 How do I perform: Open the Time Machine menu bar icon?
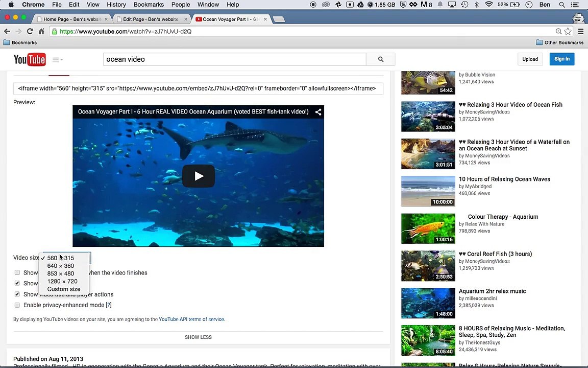tap(464, 5)
